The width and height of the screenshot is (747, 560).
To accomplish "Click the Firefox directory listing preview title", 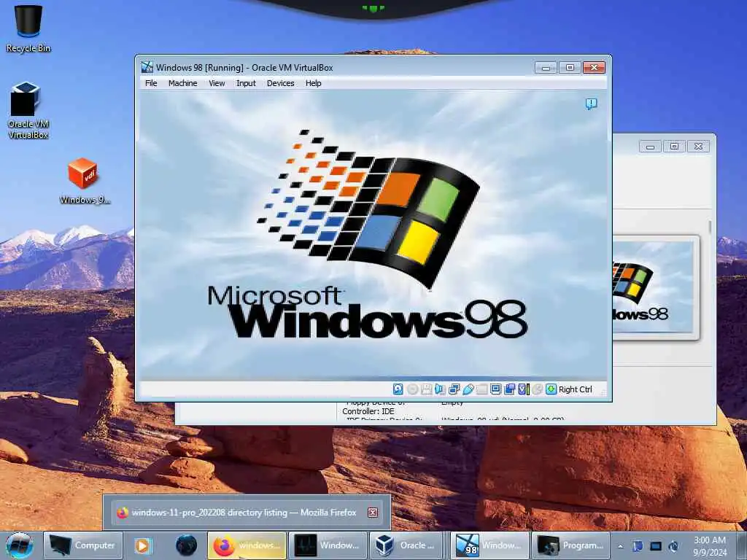I will (244, 513).
